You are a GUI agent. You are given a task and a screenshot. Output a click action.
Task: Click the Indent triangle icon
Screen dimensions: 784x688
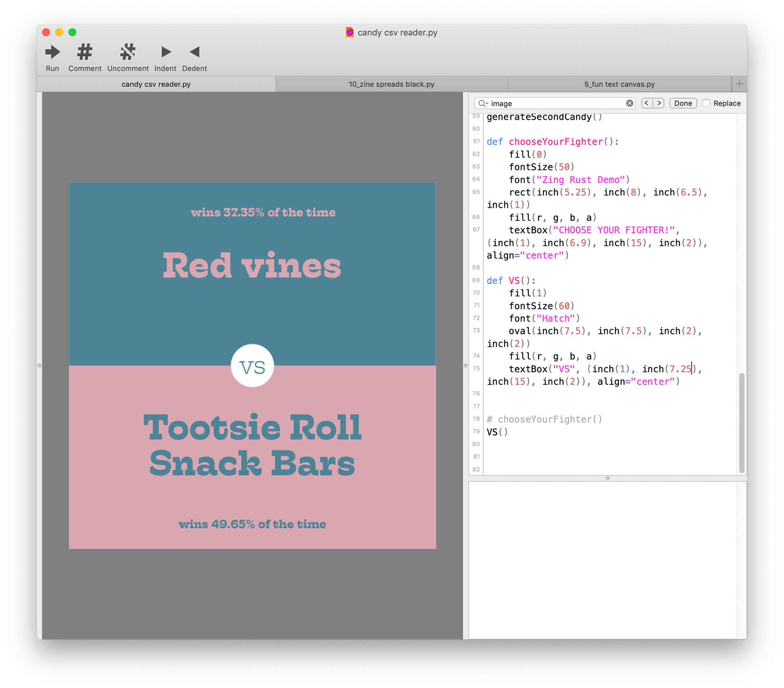165,52
